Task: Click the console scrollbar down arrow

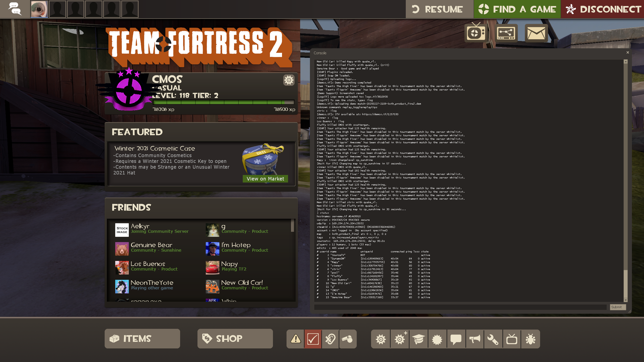Action: (x=625, y=300)
